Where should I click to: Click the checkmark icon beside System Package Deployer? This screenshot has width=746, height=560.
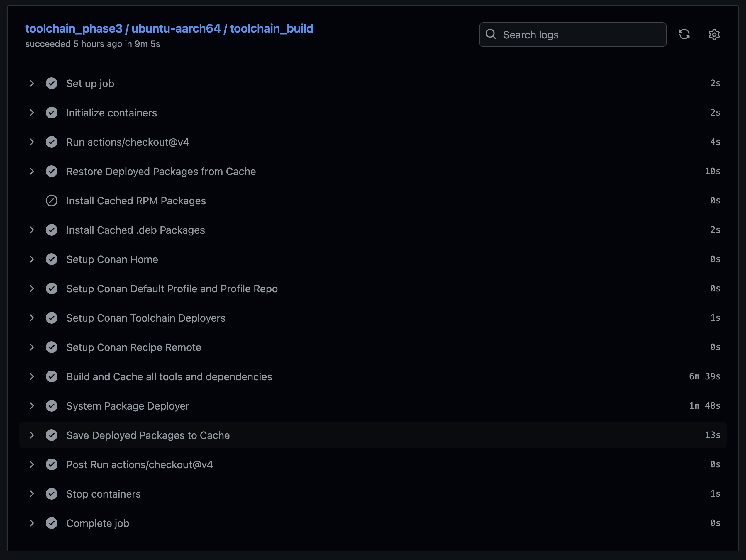click(x=52, y=406)
